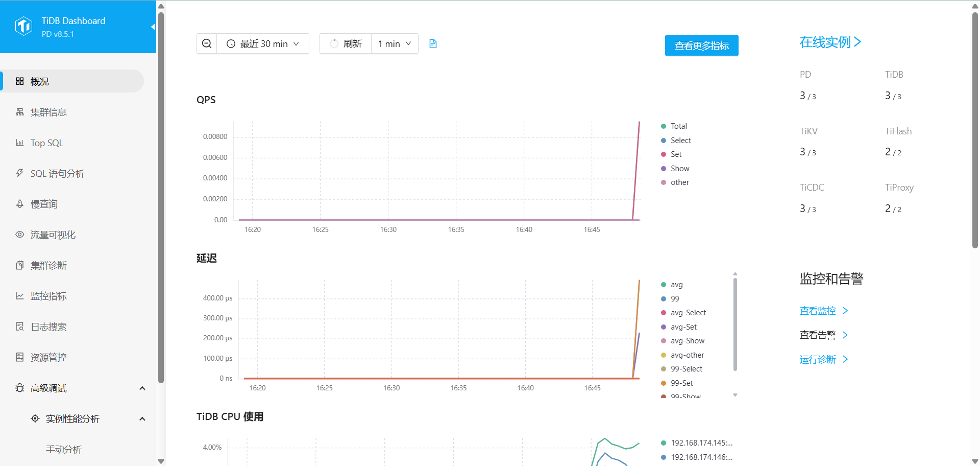Collapse the sidebar with the arrow icon

pyautogui.click(x=153, y=27)
